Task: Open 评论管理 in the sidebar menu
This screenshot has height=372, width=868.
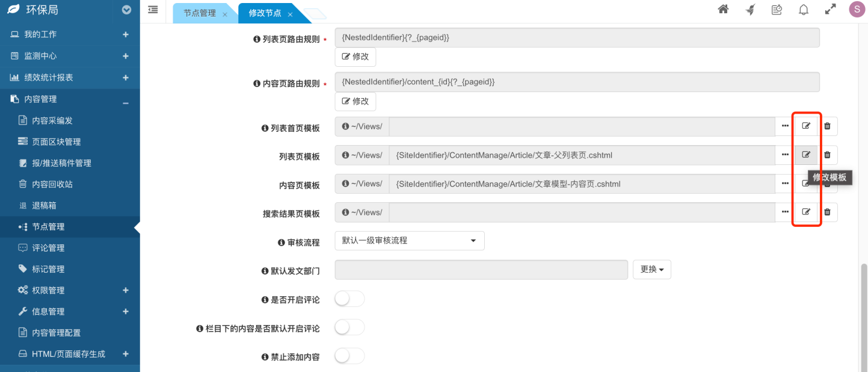Action: (x=48, y=248)
